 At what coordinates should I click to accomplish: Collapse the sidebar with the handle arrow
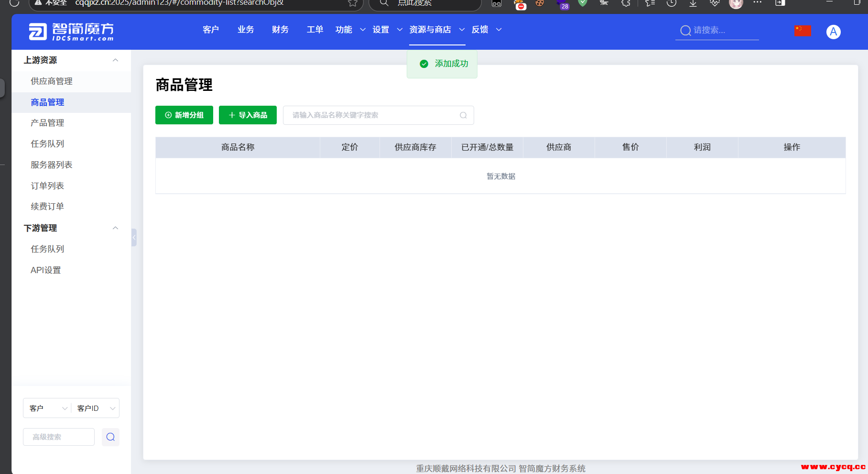pos(134,237)
